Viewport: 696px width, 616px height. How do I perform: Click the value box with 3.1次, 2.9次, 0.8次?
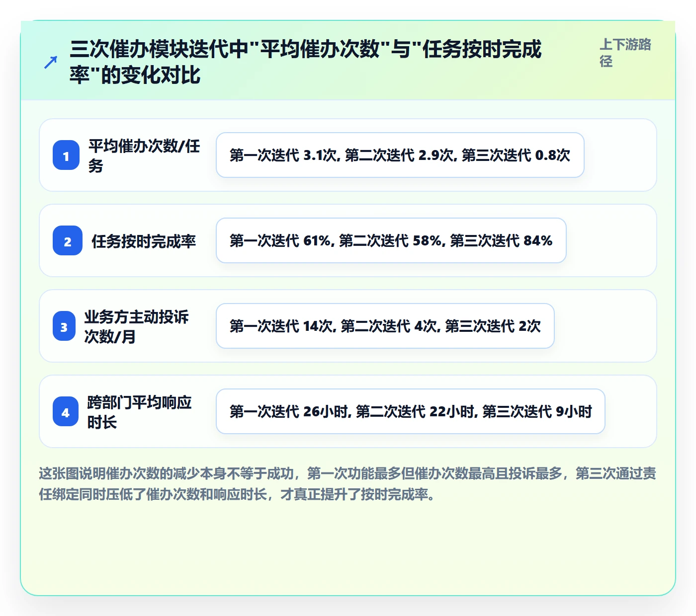400,155
